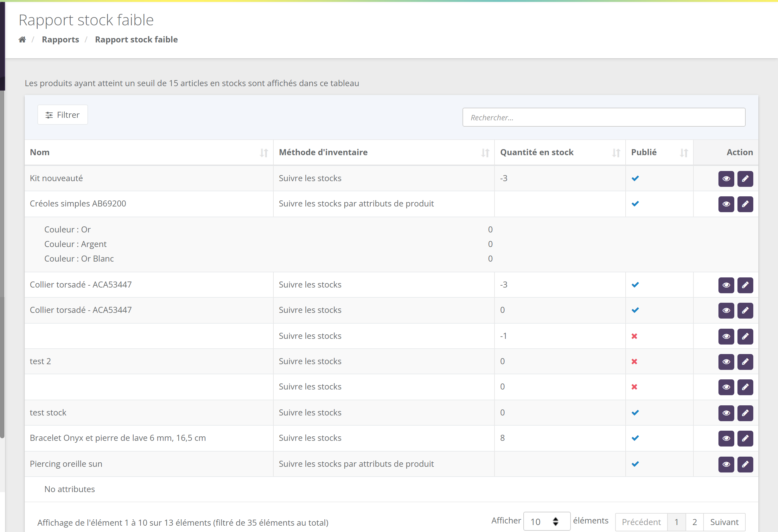Click Suivant pagination button
The image size is (778, 532).
click(x=724, y=522)
